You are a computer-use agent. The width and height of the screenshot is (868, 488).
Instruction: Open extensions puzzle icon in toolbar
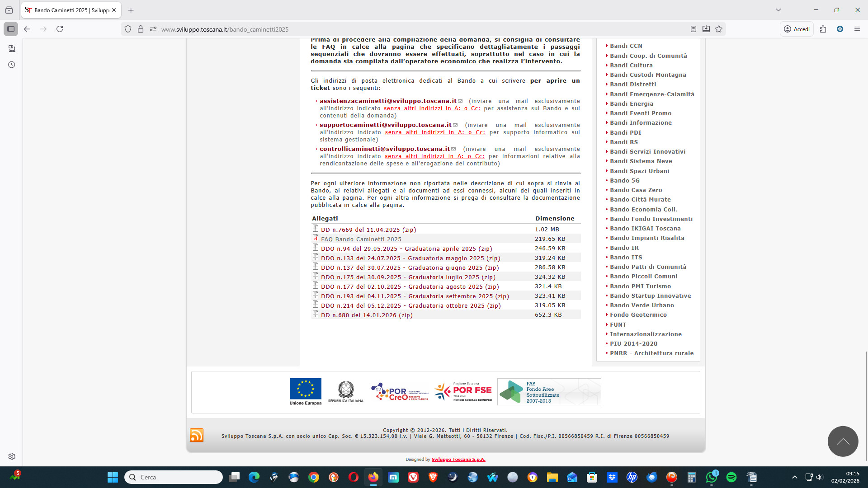[x=823, y=29]
